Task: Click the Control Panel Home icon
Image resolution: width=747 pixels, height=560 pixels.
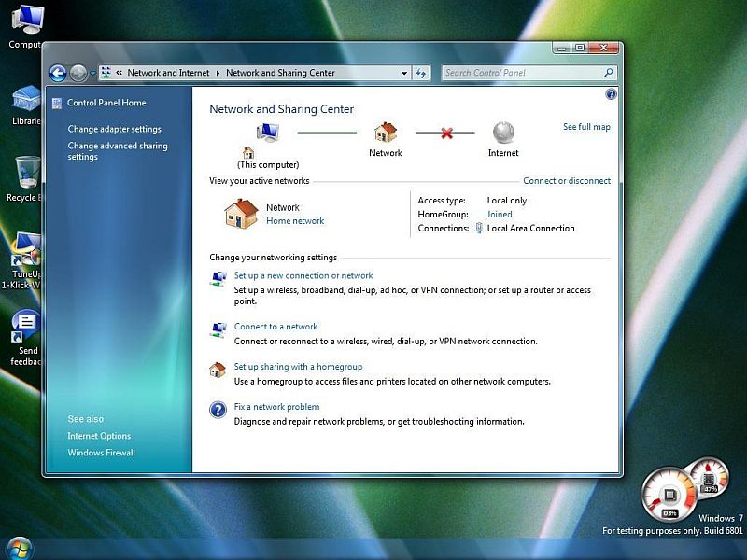Action: point(57,103)
